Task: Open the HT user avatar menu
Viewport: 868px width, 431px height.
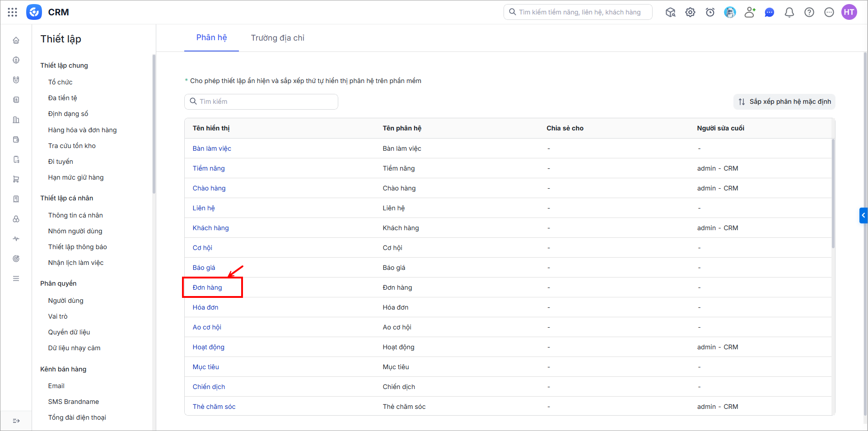Action: 849,12
